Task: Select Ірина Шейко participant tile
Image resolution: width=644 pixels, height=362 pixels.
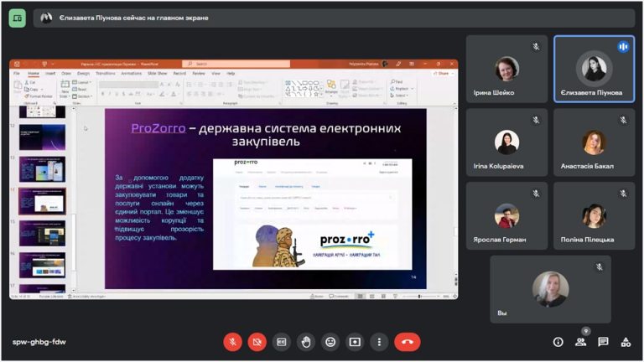Action: point(506,69)
